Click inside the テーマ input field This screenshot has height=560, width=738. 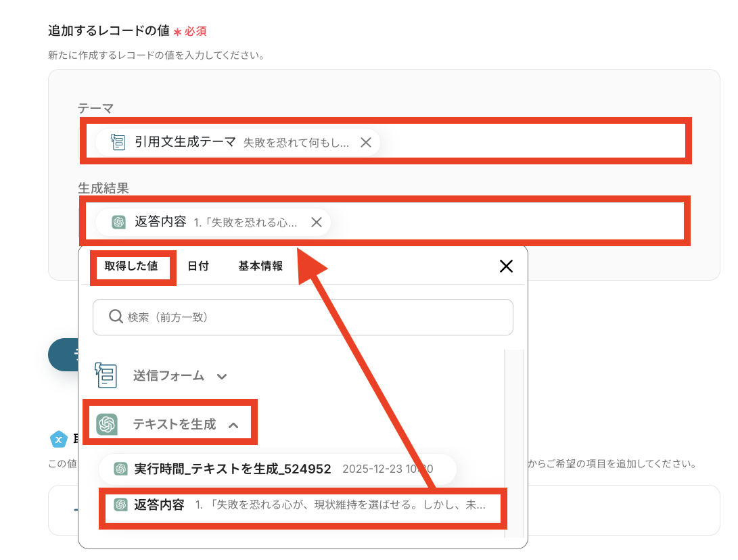pos(386,142)
